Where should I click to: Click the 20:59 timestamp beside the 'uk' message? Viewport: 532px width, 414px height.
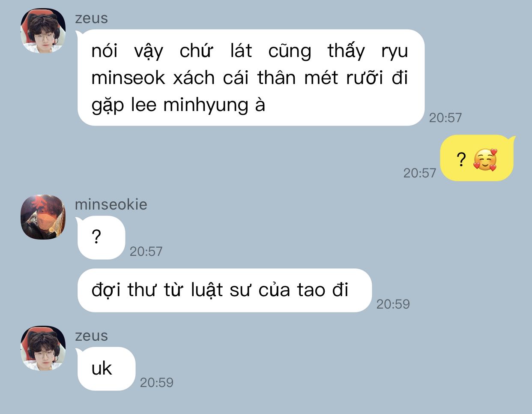click(x=157, y=383)
